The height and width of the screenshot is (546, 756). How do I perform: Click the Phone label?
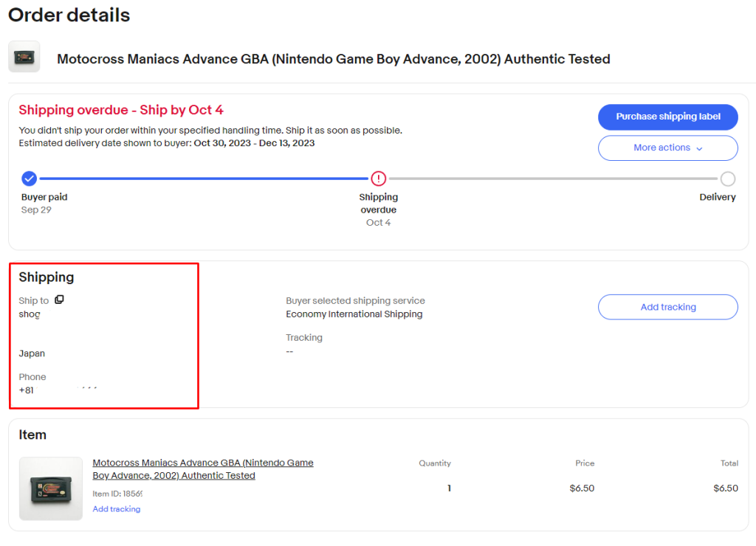[x=32, y=377]
